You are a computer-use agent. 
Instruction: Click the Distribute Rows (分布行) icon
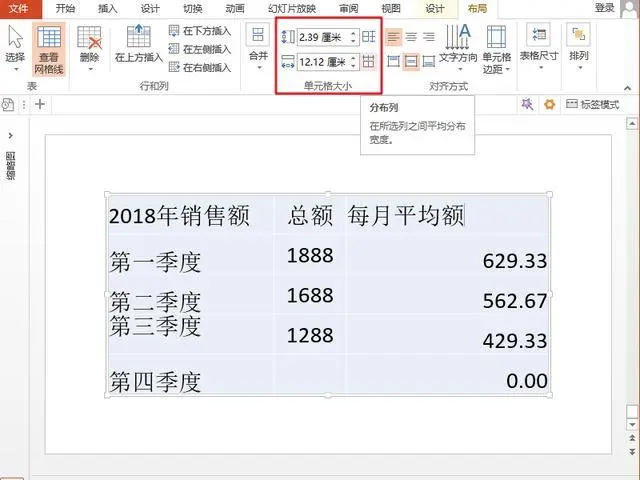point(369,37)
